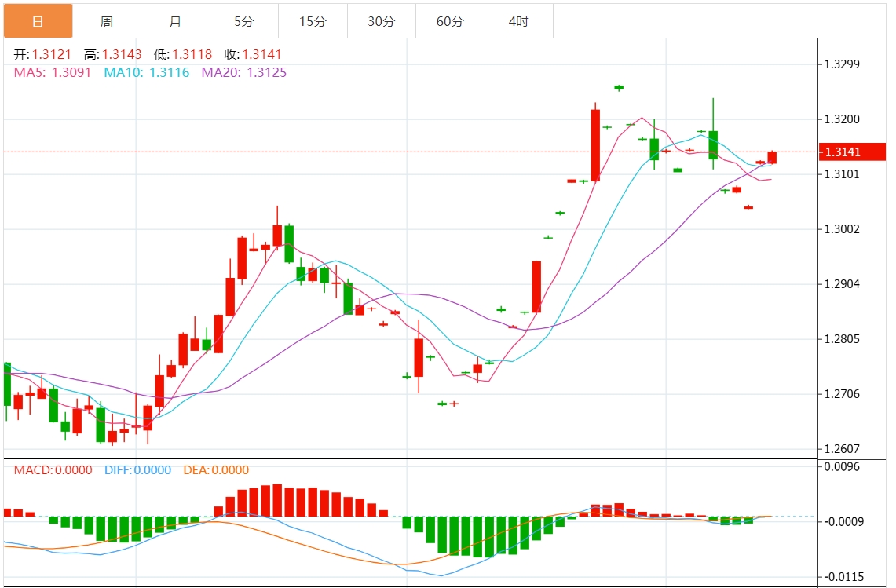Click the 1.2805 price axis label
This screenshot has width=896, height=588.
click(842, 339)
